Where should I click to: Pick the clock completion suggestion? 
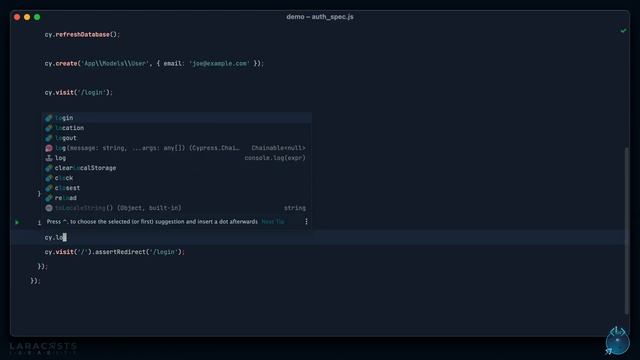tap(177, 178)
